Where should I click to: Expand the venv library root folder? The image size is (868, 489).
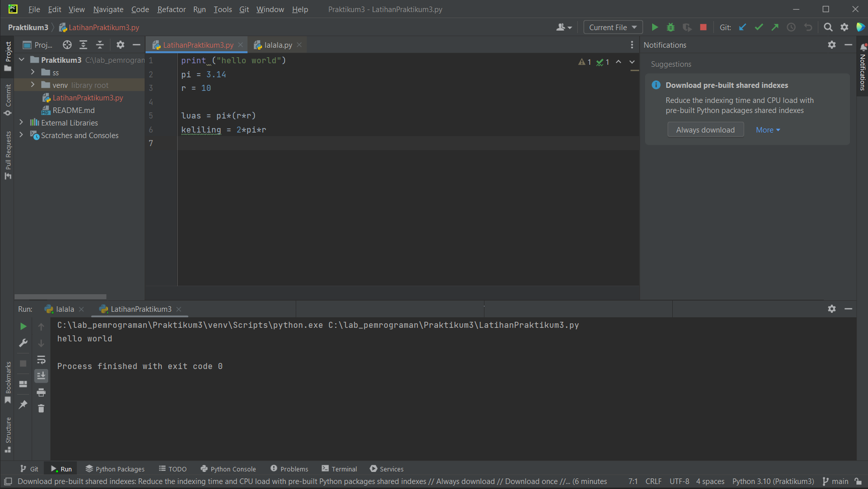click(33, 85)
